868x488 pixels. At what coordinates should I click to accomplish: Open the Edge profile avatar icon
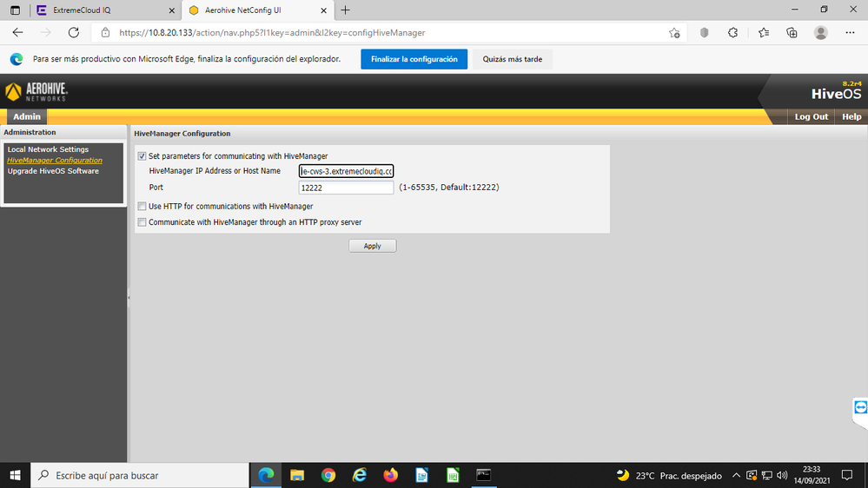820,33
